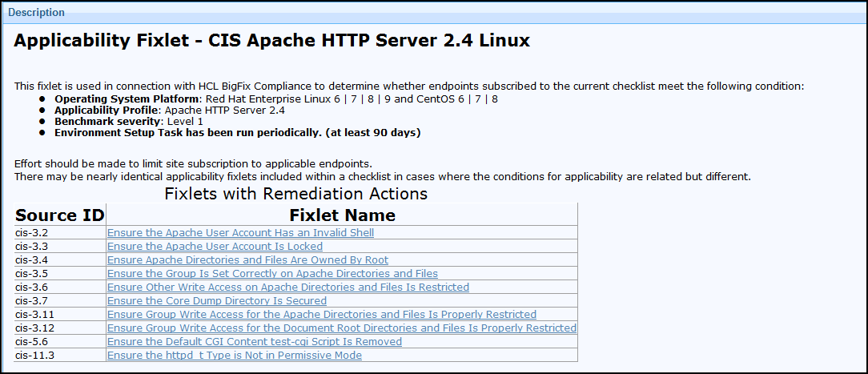The width and height of the screenshot is (868, 374).
Task: Click the 'This fixlet is used in connection' intro sentence
Action: coord(408,86)
